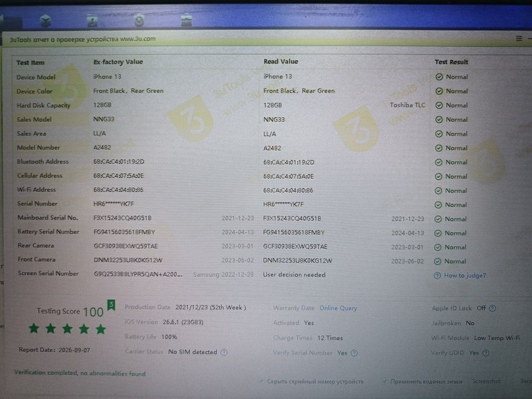Click the Ex-factory Value column header
532x399 pixels.
(118, 62)
